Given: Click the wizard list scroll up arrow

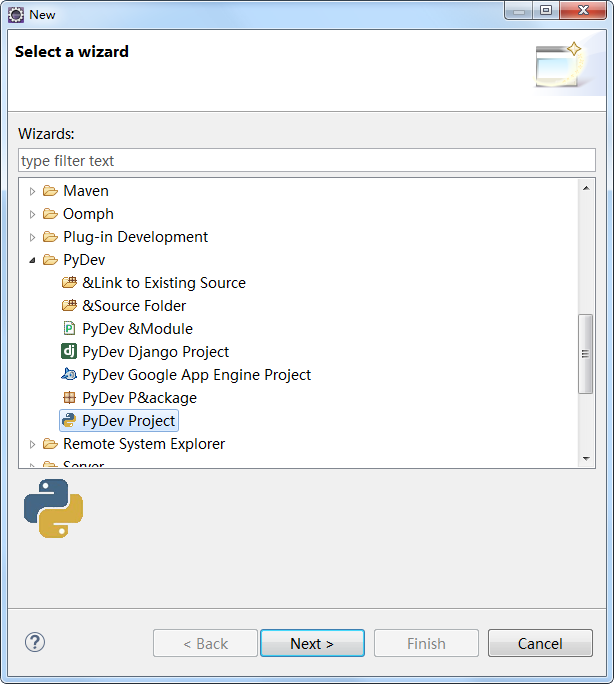Looking at the screenshot, I should [586, 188].
